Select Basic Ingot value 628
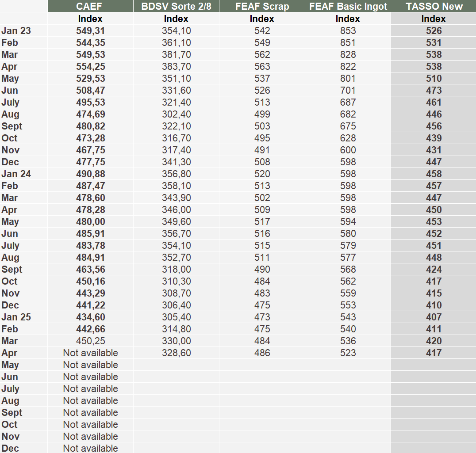 point(348,138)
